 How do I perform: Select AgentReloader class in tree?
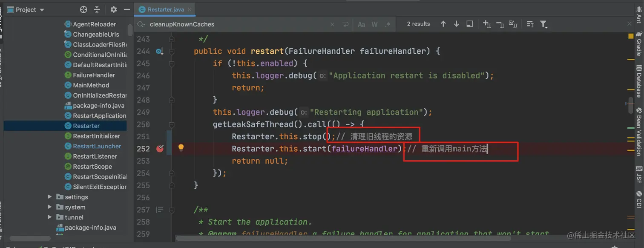[x=90, y=24]
